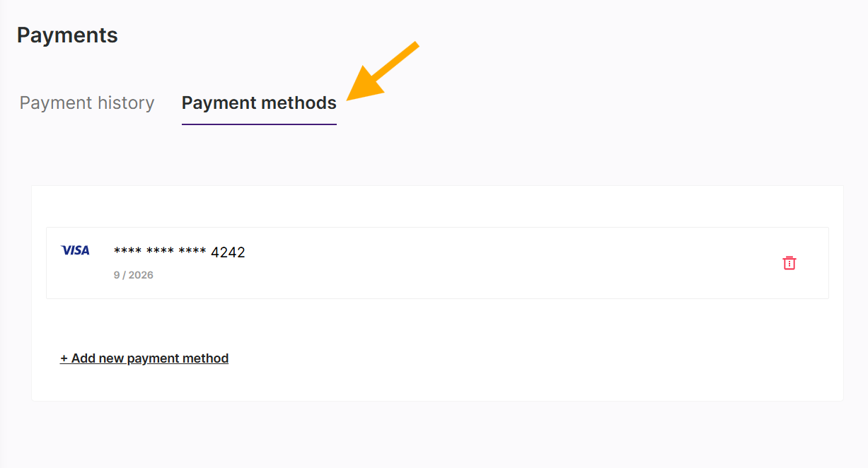The height and width of the screenshot is (468, 868).
Task: Select the card's last four digits 4242
Action: pyautogui.click(x=228, y=252)
